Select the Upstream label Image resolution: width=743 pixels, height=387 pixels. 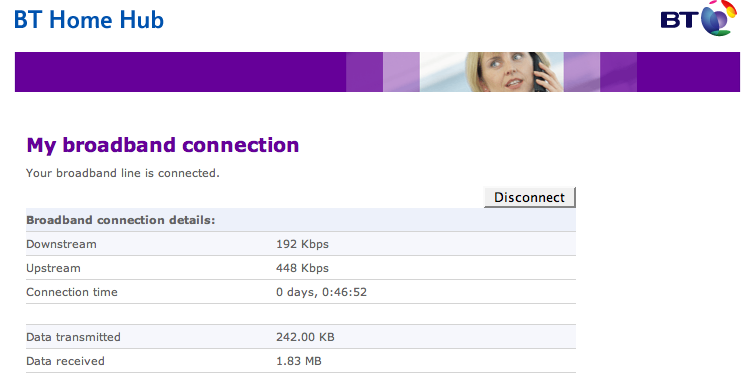click(x=53, y=268)
